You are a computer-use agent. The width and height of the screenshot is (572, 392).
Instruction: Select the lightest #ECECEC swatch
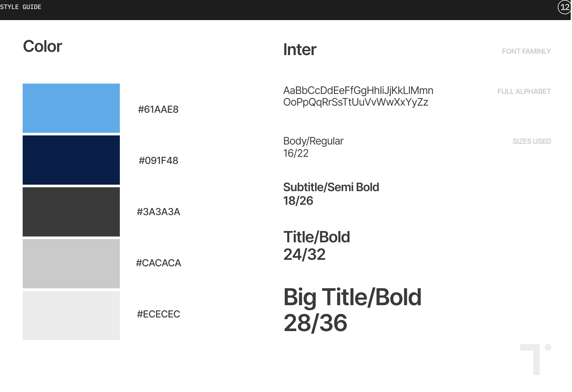pyautogui.click(x=71, y=316)
